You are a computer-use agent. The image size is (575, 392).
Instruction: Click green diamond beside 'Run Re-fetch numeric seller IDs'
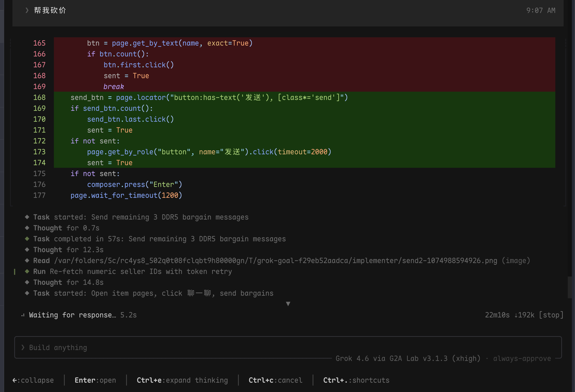(x=27, y=271)
